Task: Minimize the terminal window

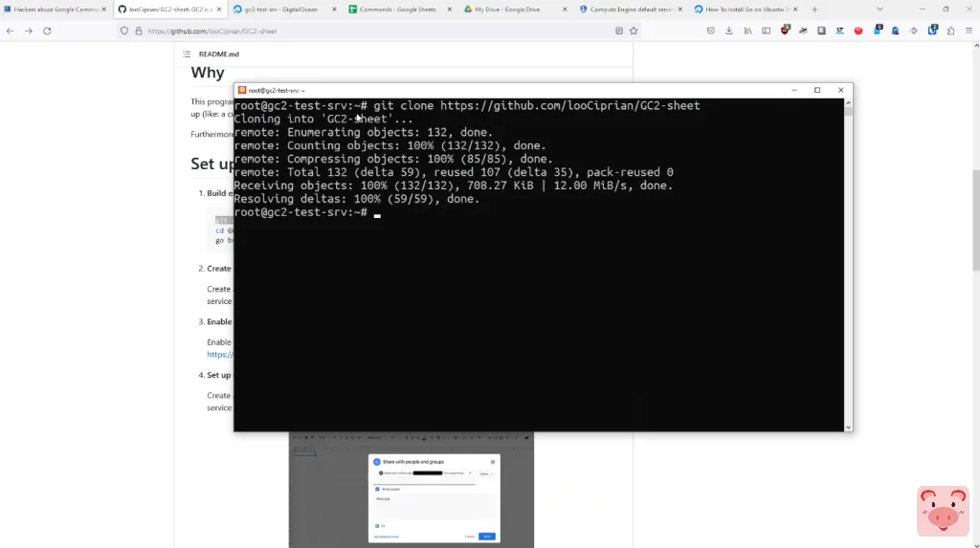Action: point(794,90)
